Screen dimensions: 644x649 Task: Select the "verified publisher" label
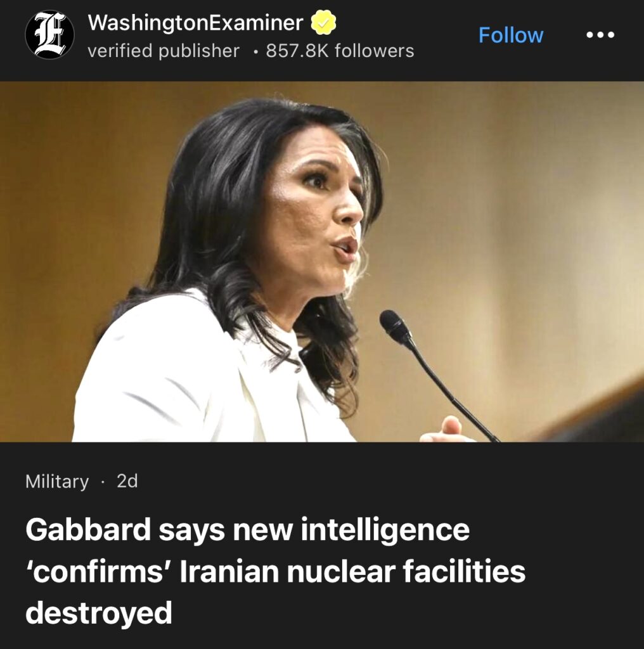click(x=164, y=51)
